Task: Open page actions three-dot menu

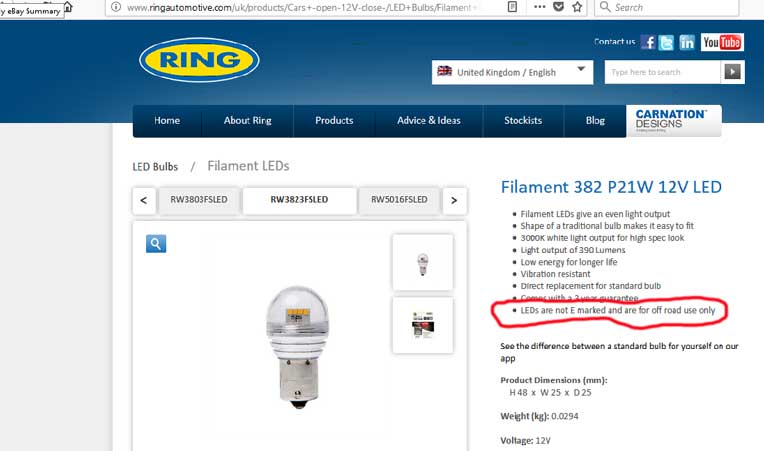Action: click(x=539, y=7)
